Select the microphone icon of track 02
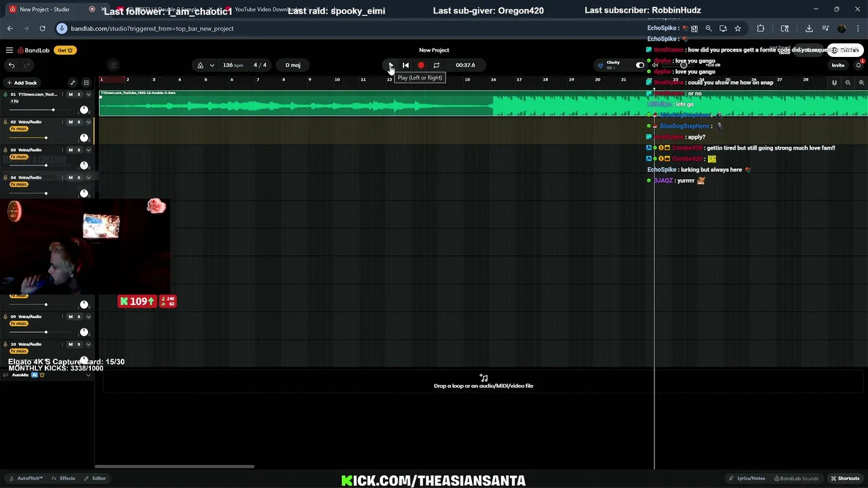The width and height of the screenshot is (868, 488). click(x=5, y=122)
